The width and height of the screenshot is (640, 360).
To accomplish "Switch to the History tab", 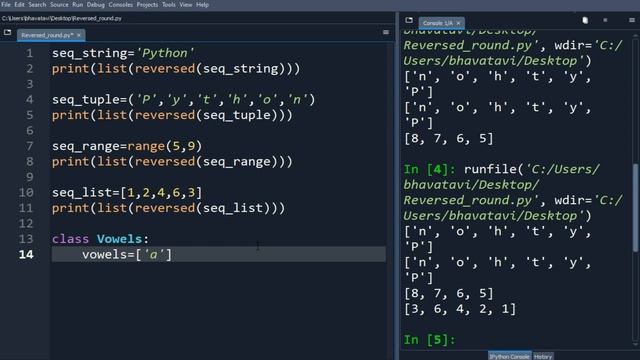I will pos(542,356).
